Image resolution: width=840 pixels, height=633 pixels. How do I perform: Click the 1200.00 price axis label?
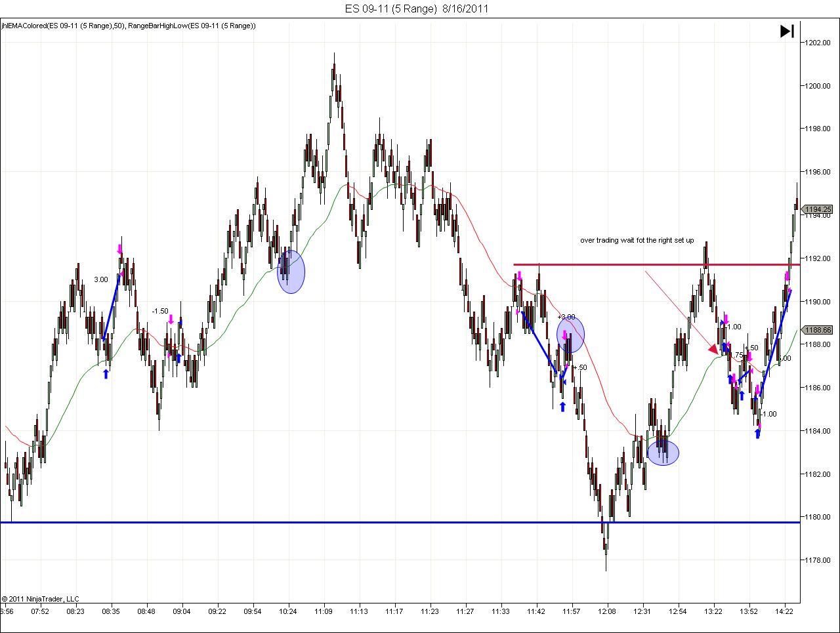coord(818,86)
